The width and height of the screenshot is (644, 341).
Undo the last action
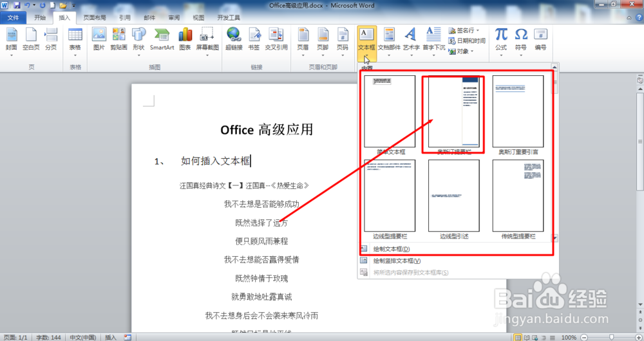tap(27, 5)
